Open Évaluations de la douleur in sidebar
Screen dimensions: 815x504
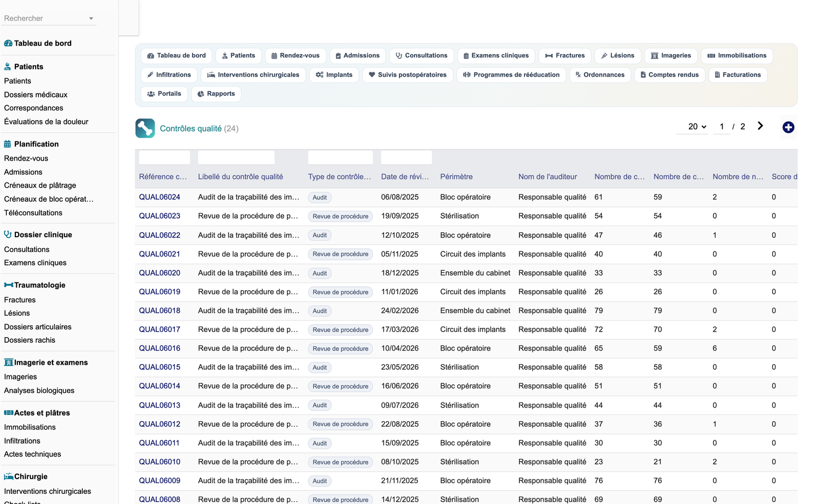(46, 122)
